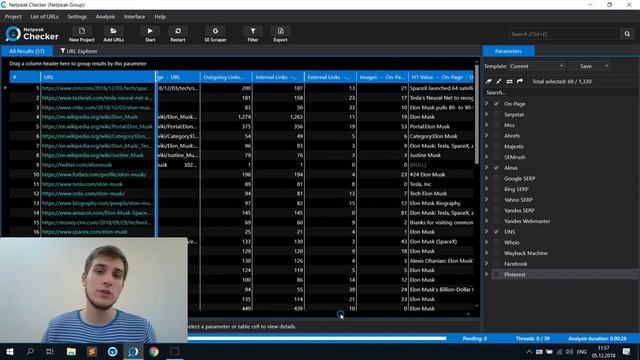
Task: Expand the Google SERP group
Action: [x=487, y=178]
